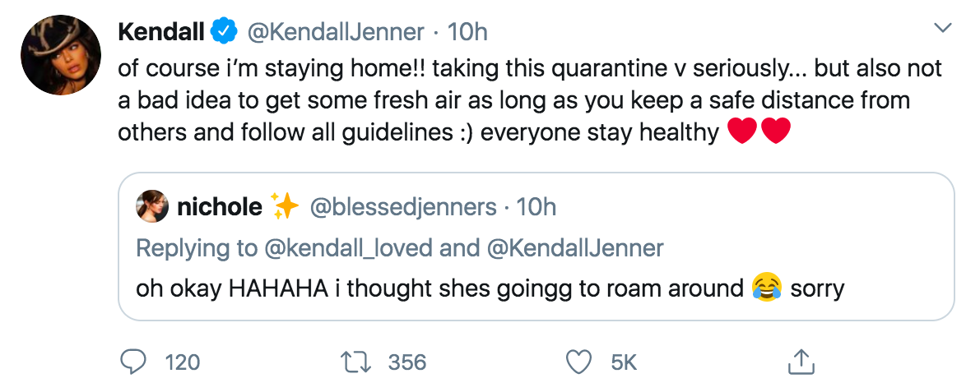Click the 10h timestamp on nichole's tweet
Image resolution: width=980 pixels, height=392 pixels.
(536, 207)
